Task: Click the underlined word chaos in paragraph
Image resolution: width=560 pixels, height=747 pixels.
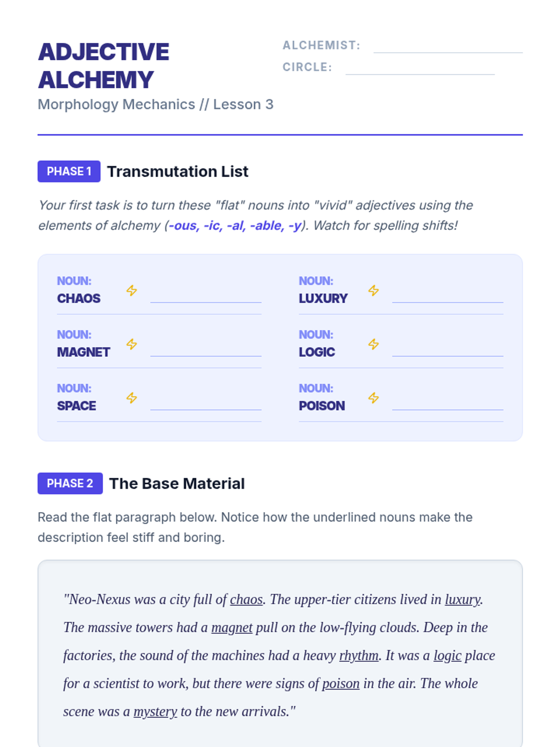Action: [246, 599]
